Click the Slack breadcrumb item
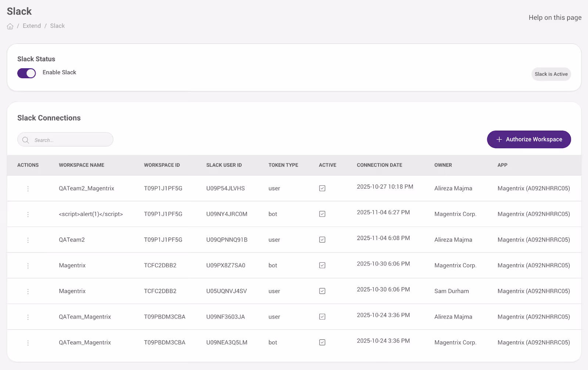The width and height of the screenshot is (588, 370). click(57, 26)
